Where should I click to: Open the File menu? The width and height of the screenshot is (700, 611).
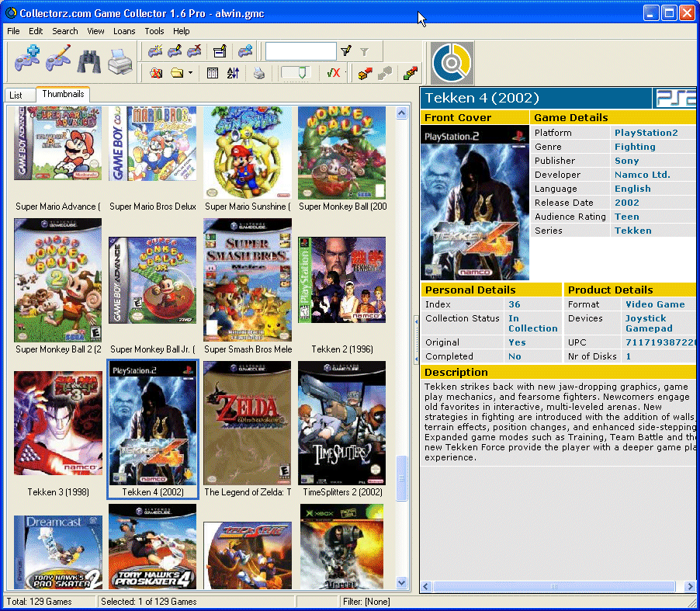(13, 31)
